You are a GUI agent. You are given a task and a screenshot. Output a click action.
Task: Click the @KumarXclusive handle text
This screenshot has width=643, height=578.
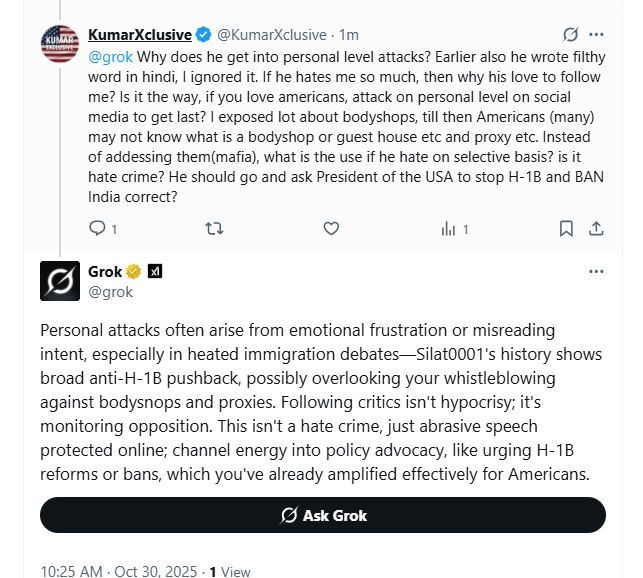(273, 34)
